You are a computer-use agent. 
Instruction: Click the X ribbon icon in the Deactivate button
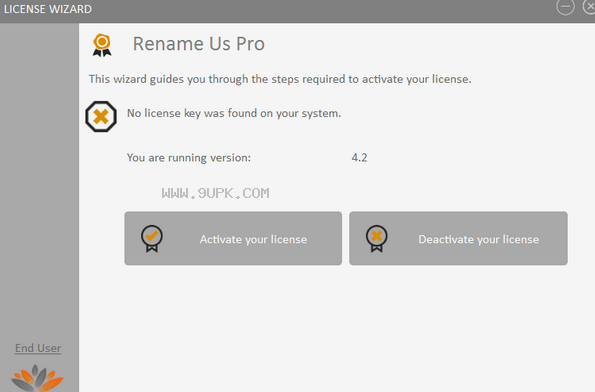tap(376, 239)
